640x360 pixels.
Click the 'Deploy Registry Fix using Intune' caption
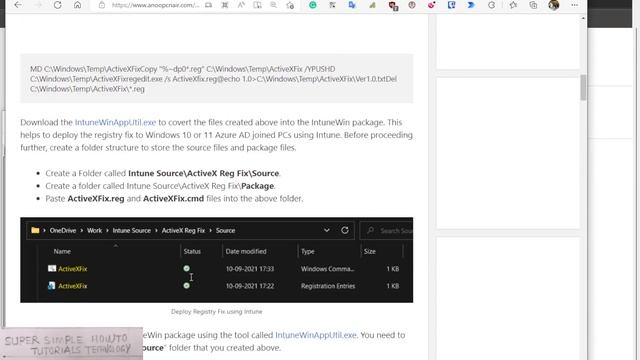(217, 311)
